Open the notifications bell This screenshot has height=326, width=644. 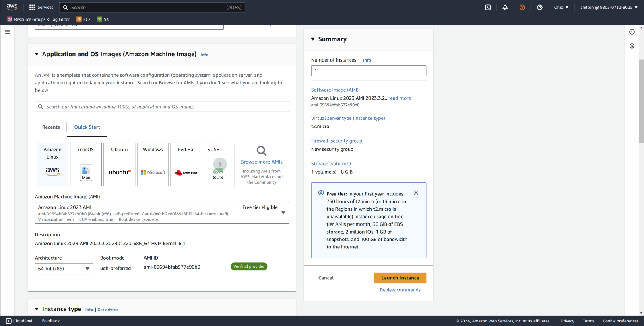[505, 7]
